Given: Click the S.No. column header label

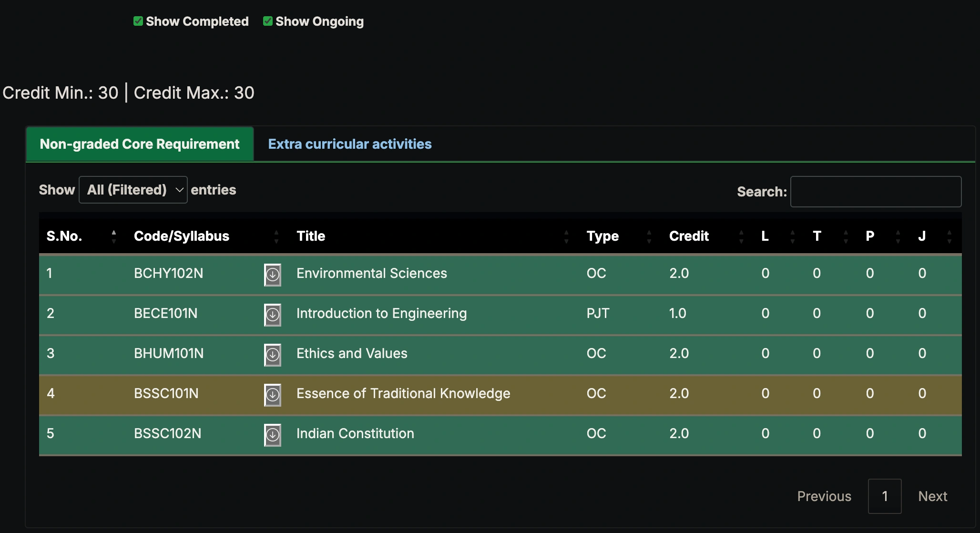Looking at the screenshot, I should (64, 236).
